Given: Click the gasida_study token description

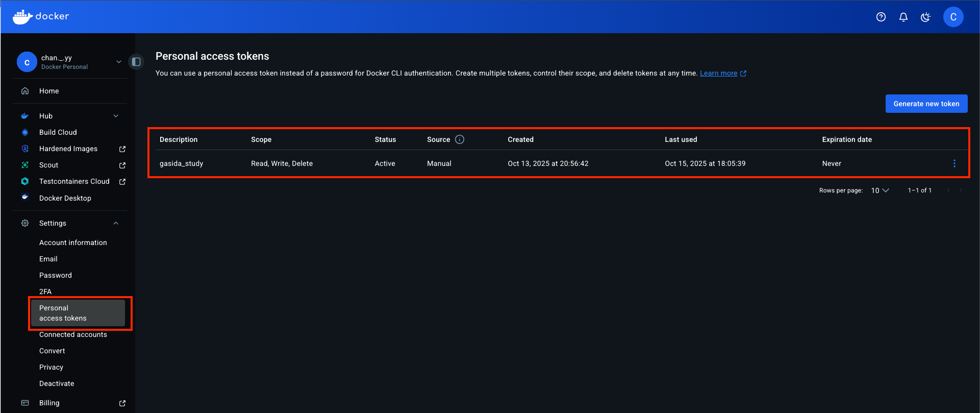Looking at the screenshot, I should click(x=181, y=163).
